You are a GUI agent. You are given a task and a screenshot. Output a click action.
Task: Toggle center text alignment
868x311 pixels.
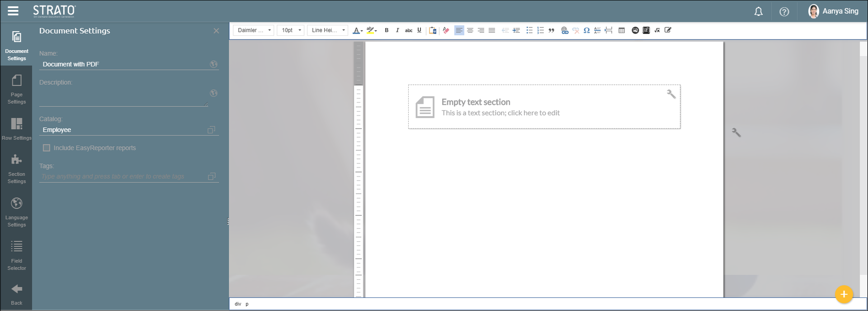pyautogui.click(x=470, y=30)
